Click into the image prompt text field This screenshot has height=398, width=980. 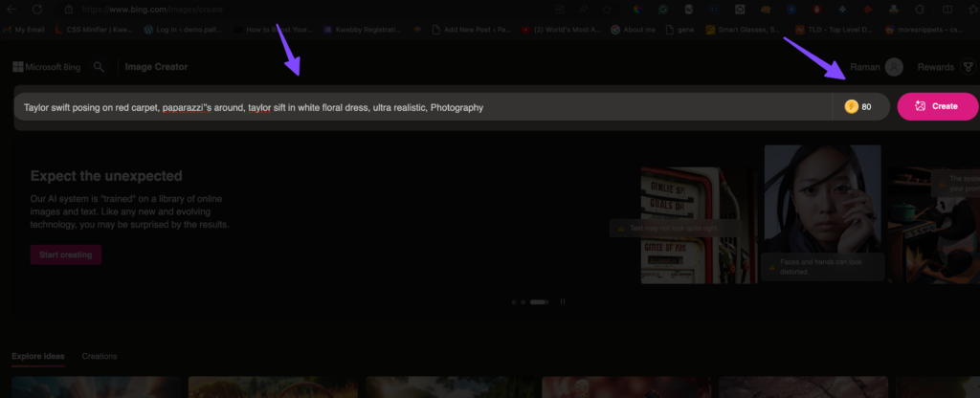pos(421,107)
